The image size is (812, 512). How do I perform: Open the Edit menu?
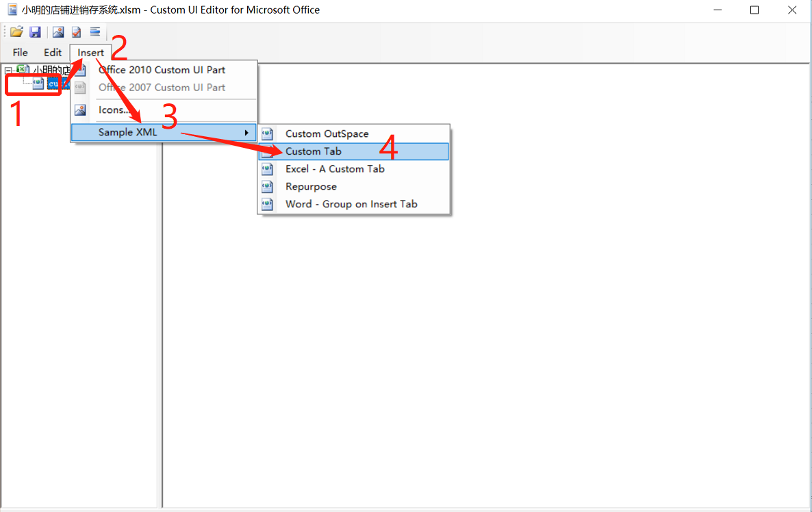pyautogui.click(x=52, y=52)
